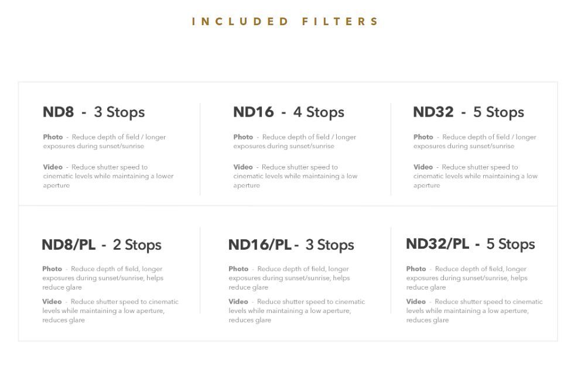Select the ND32 - 5 Stops title

(469, 112)
